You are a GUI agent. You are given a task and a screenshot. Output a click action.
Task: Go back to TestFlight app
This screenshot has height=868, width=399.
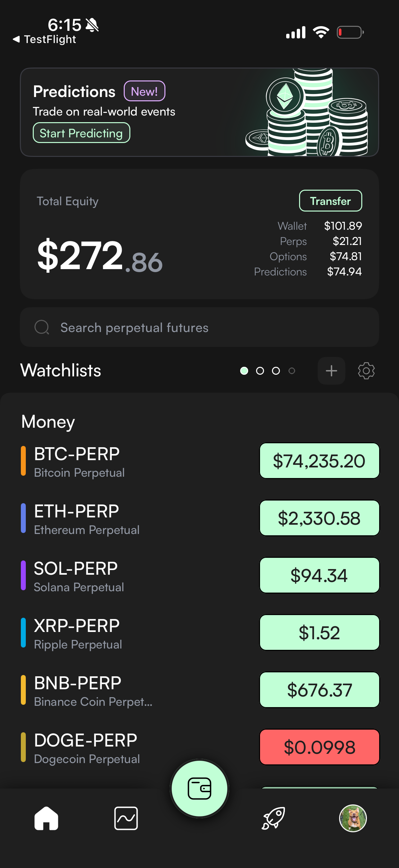tap(45, 39)
